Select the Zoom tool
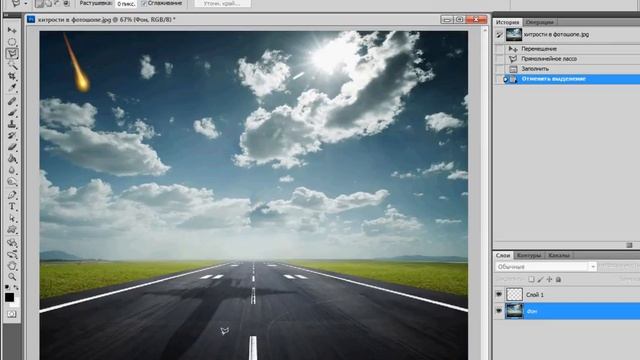This screenshot has height=360, width=640. coord(12,277)
